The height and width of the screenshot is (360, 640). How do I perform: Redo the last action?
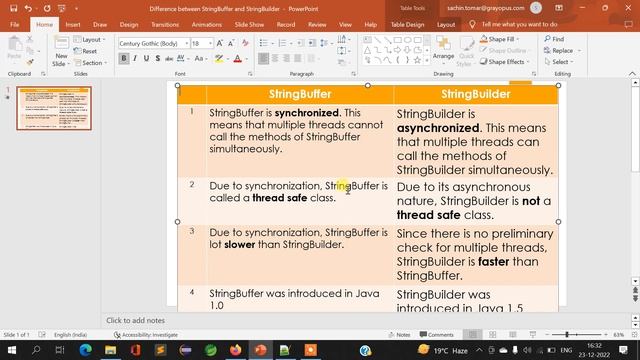pyautogui.click(x=47, y=8)
